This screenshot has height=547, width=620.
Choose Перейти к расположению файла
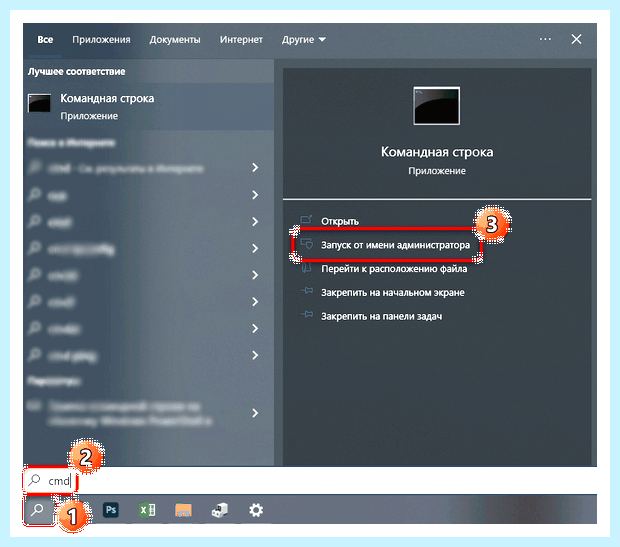394,269
